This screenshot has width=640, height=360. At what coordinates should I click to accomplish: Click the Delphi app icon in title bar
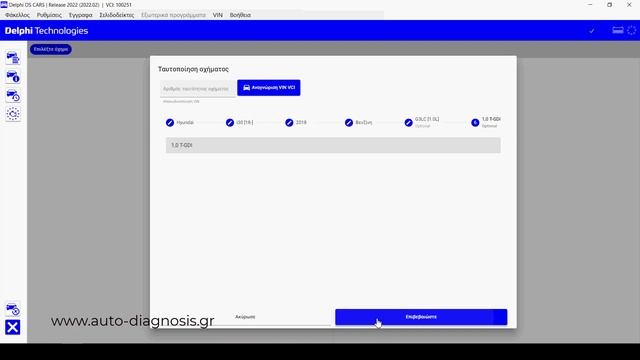click(4, 4)
